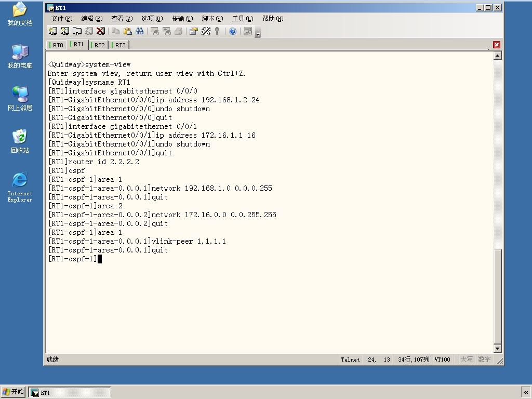
Task: Open the 文件(F) menu
Action: click(x=62, y=19)
